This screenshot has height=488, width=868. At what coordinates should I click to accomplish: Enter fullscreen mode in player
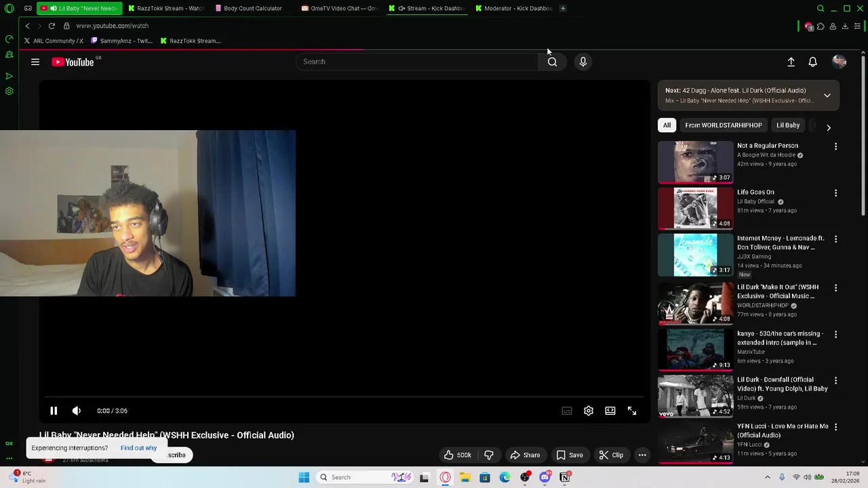(632, 411)
